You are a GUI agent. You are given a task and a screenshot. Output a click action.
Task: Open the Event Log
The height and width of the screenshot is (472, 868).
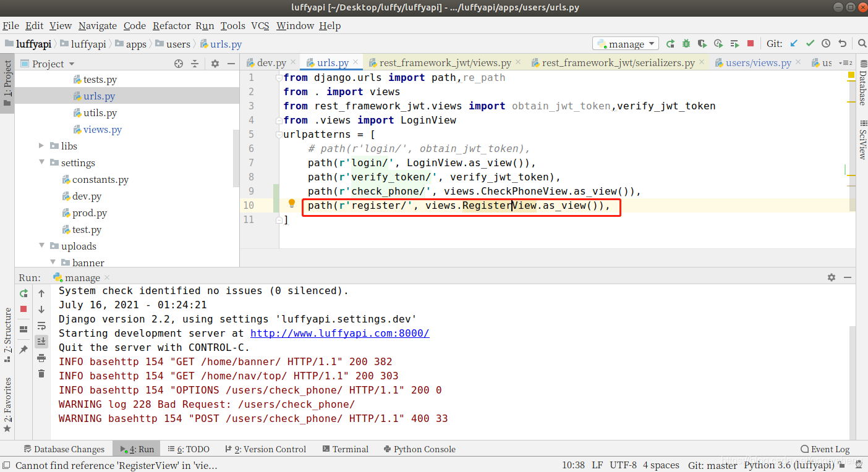pos(825,449)
